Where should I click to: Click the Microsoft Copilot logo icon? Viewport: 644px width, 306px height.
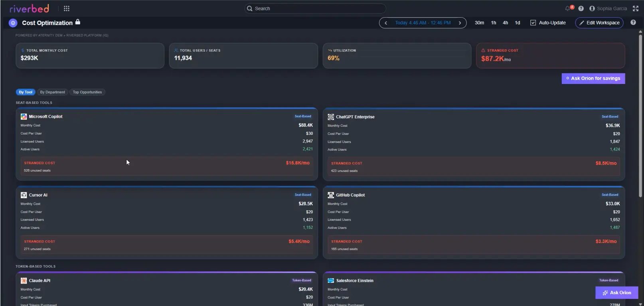(24, 116)
